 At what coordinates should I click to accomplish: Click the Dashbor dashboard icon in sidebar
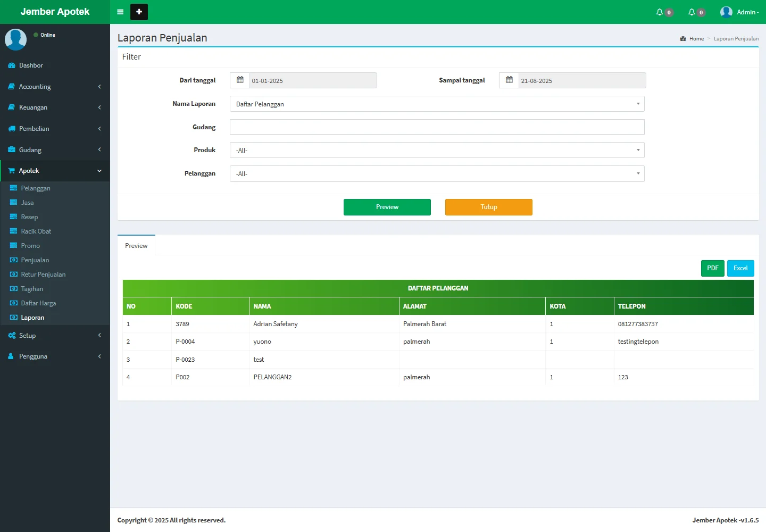tap(12, 65)
